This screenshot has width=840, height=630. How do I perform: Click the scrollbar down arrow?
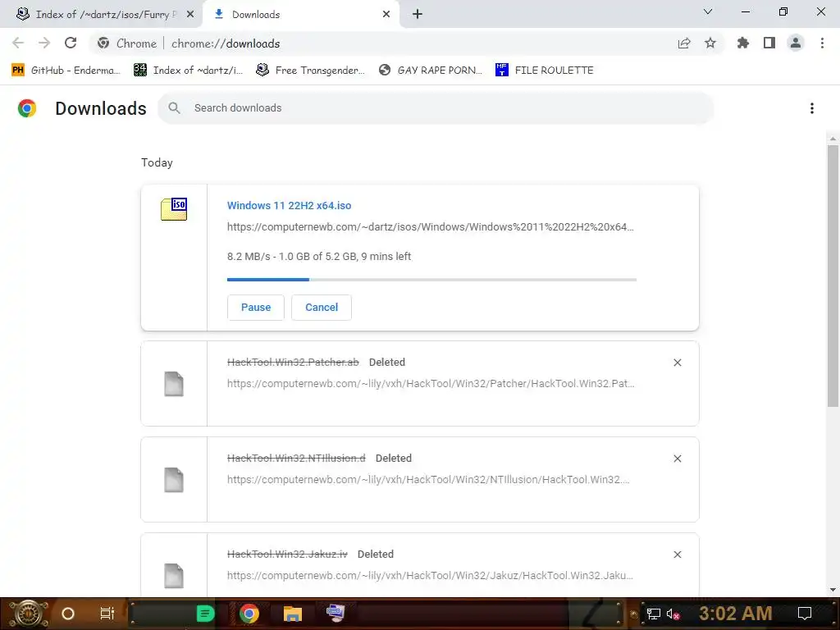[833, 590]
